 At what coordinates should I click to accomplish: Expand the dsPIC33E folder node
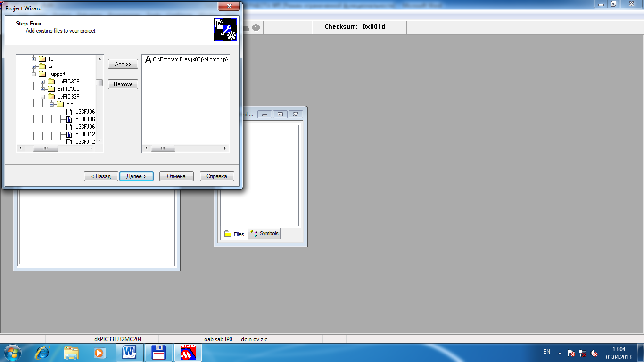[x=43, y=89]
